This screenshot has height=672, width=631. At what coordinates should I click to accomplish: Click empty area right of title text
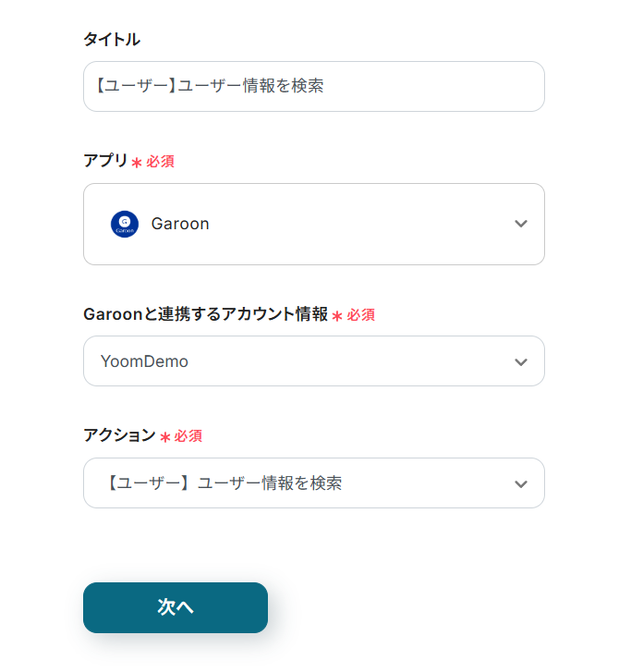[434, 86]
